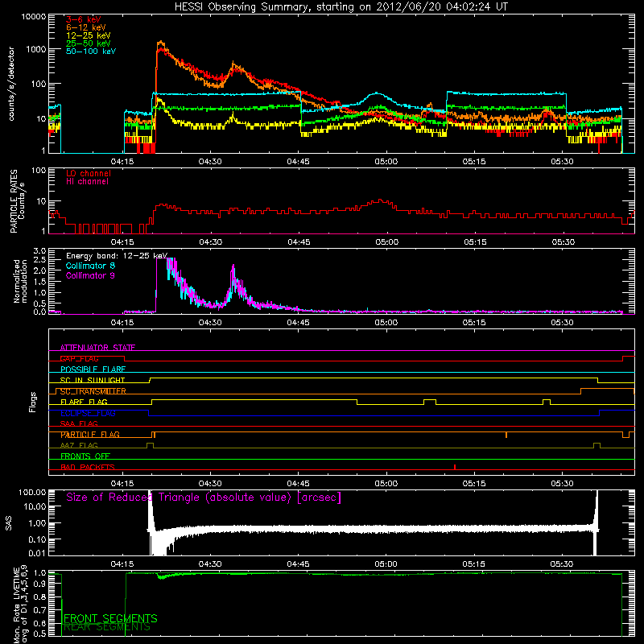The image size is (644, 644).
Task: Click the counts/s/detector axis label
Action: [11, 84]
